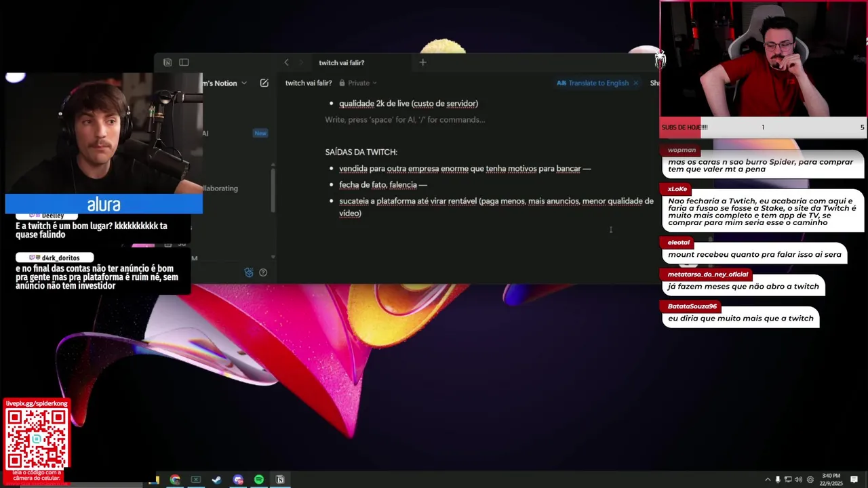Image resolution: width=868 pixels, height=488 pixels.
Task: Click the BatataSouza96 chat username
Action: click(692, 306)
